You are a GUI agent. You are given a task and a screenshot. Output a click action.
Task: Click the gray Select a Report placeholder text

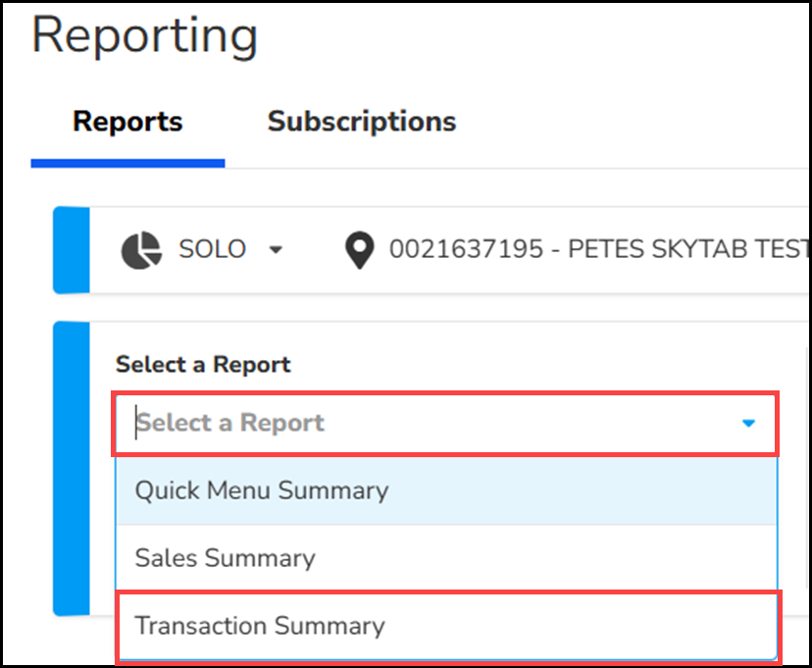click(230, 424)
